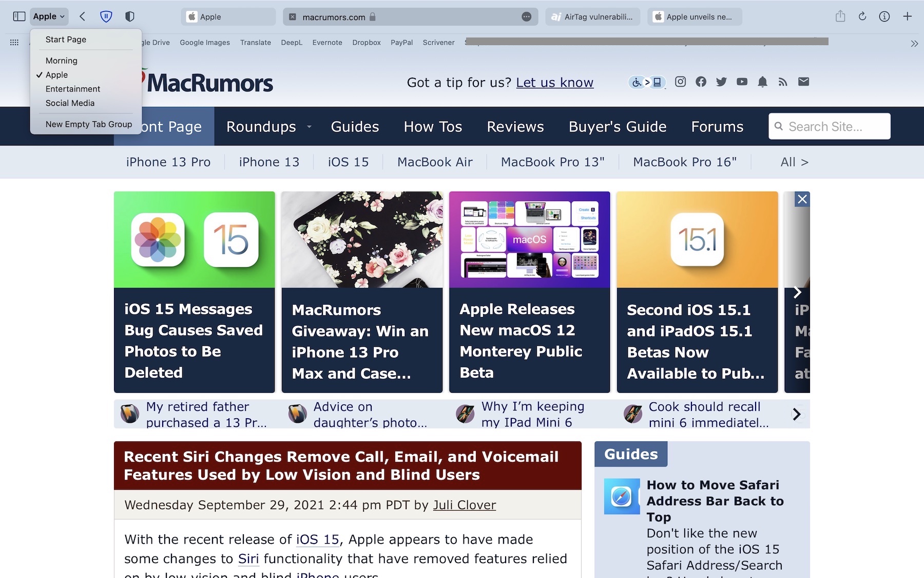The width and height of the screenshot is (924, 578).
Task: Open a new tab with plus icon
Action: coord(908,16)
